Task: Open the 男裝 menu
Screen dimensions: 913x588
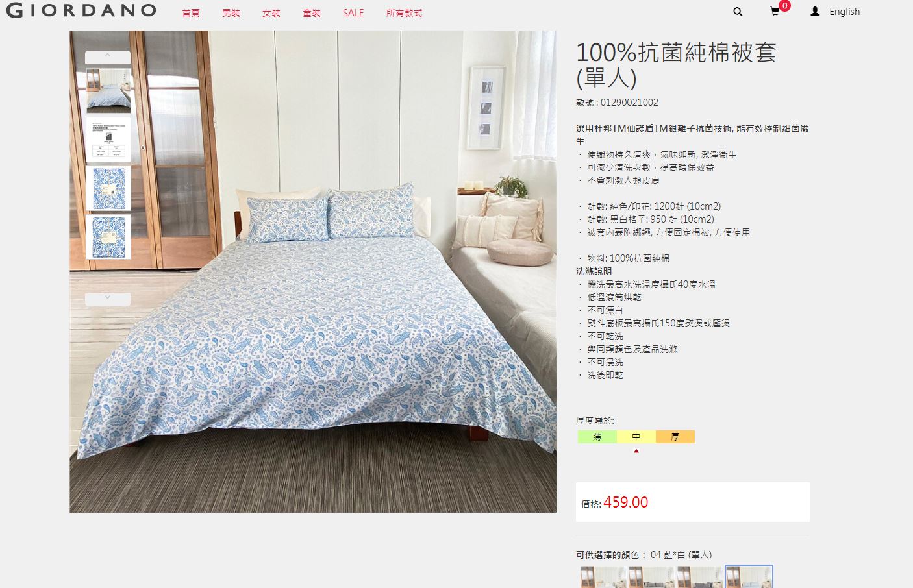Action: 231,13
